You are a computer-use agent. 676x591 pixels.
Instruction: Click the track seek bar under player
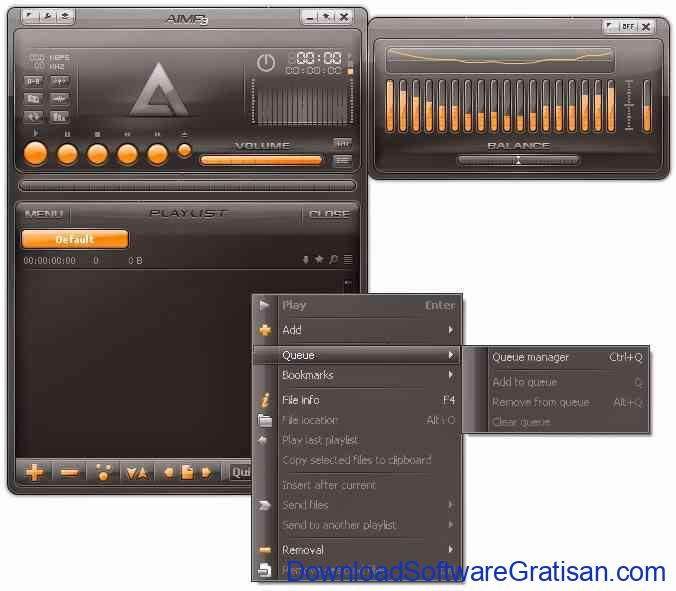tap(187, 186)
